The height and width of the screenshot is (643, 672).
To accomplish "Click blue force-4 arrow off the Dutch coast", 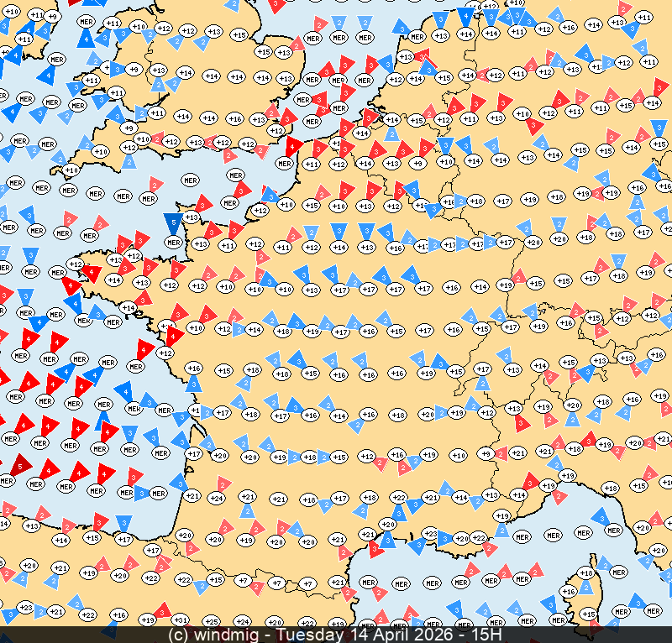I will 467,17.
